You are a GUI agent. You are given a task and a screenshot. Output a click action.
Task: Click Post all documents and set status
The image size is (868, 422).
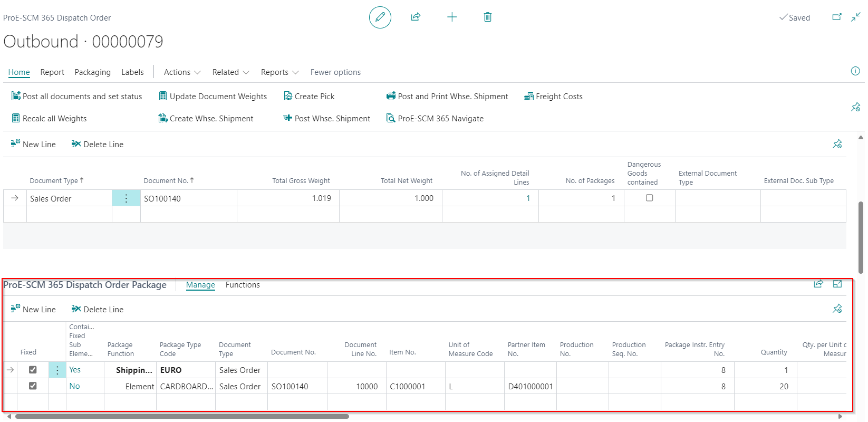(x=77, y=97)
